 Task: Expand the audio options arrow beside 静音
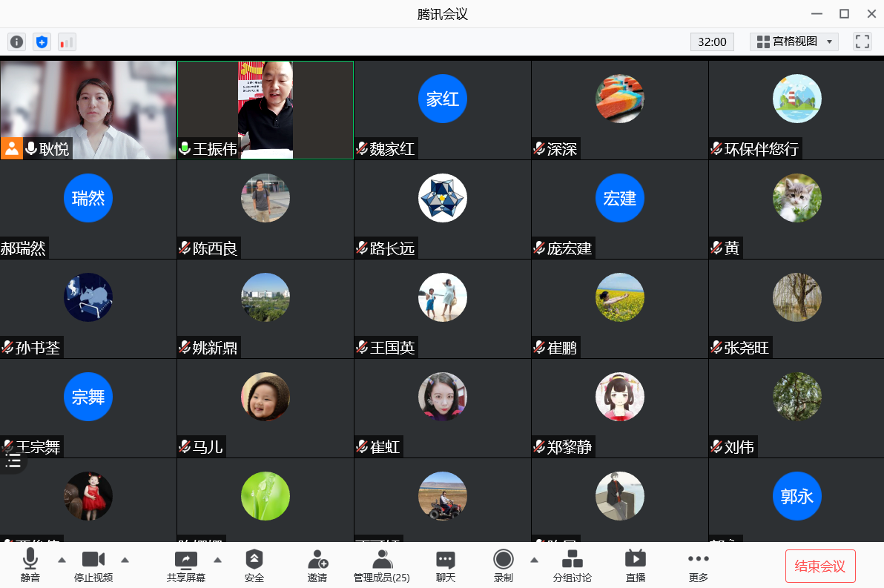point(62,560)
